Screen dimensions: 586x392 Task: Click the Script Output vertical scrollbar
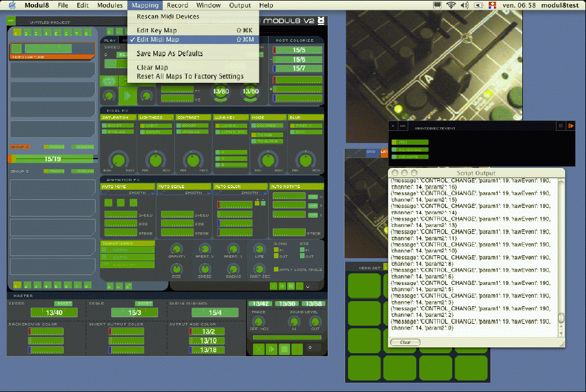pyautogui.click(x=561, y=257)
